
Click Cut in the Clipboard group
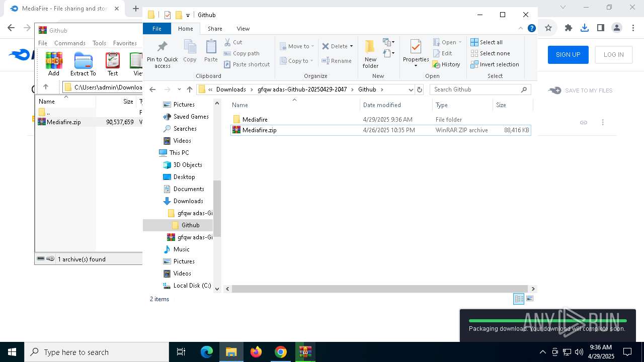tap(233, 42)
